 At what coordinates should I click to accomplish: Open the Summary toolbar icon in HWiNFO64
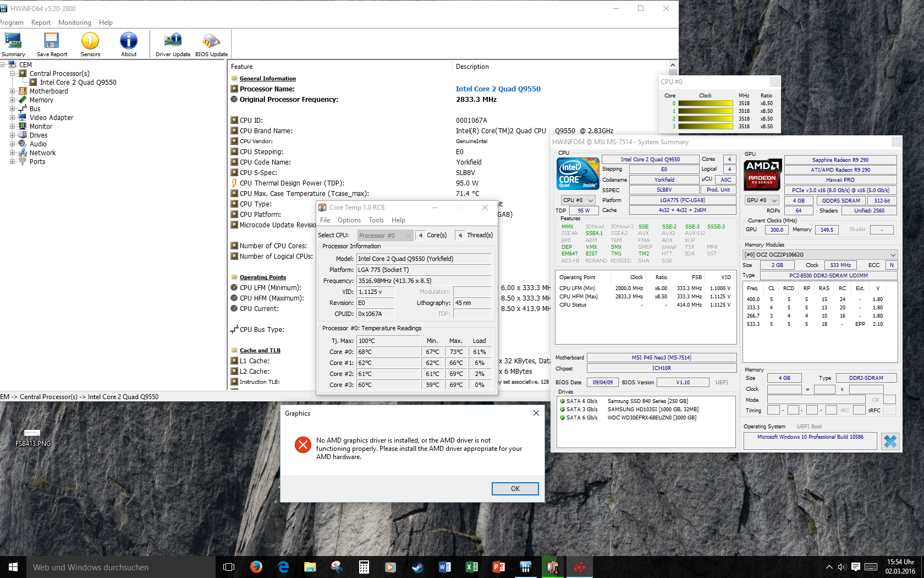pos(13,45)
